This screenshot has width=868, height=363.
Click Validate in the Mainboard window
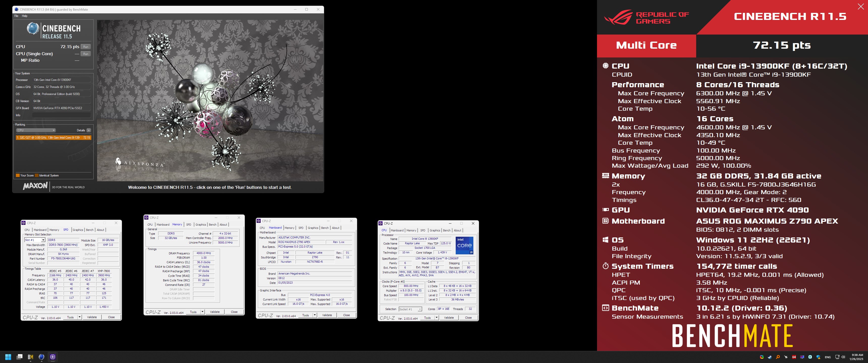[x=327, y=315]
